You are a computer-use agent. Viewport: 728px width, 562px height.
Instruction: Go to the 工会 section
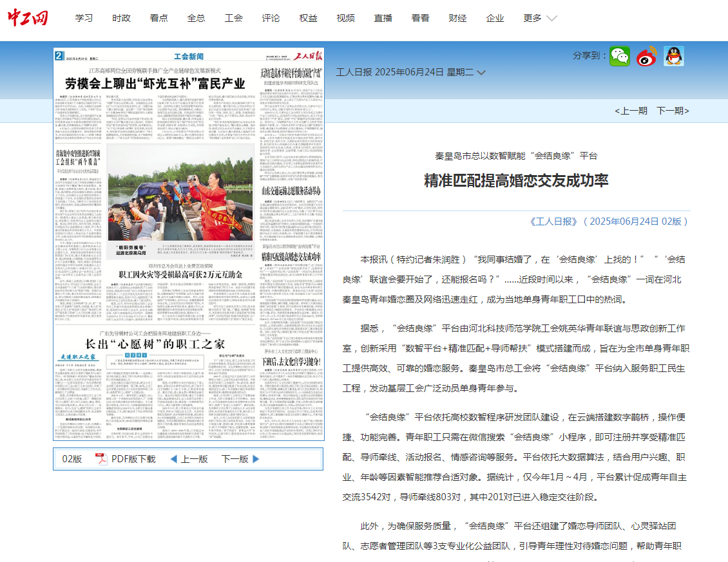coord(233,18)
